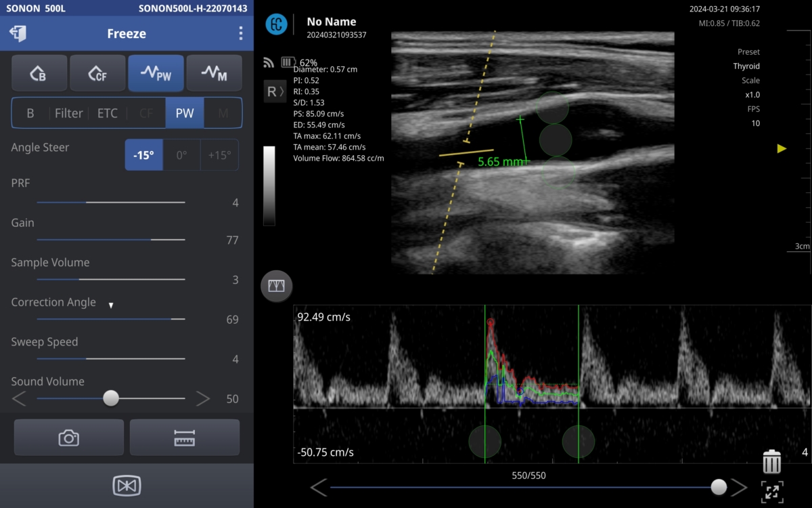This screenshot has width=812, height=508.
Task: Expand the R orientation panel arrow
Action: pos(275,91)
